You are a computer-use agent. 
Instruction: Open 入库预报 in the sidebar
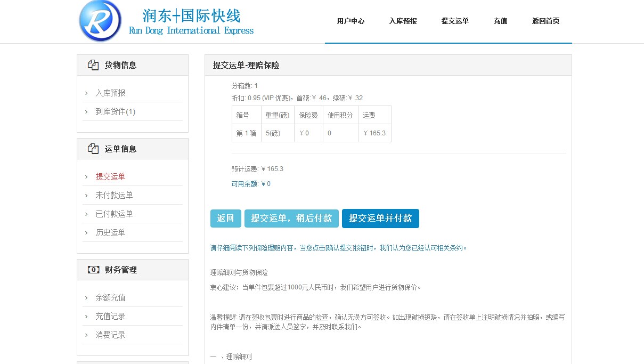[x=110, y=93]
